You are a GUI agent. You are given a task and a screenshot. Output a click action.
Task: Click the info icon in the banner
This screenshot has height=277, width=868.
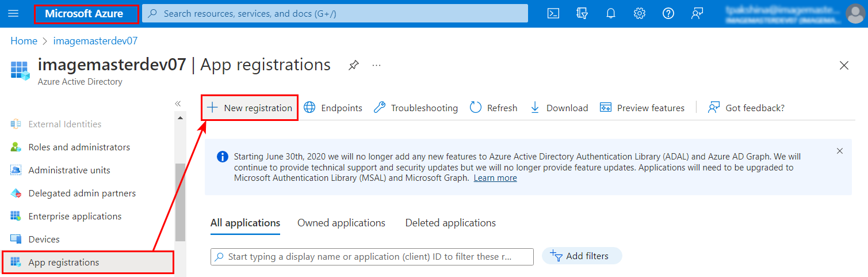222,157
